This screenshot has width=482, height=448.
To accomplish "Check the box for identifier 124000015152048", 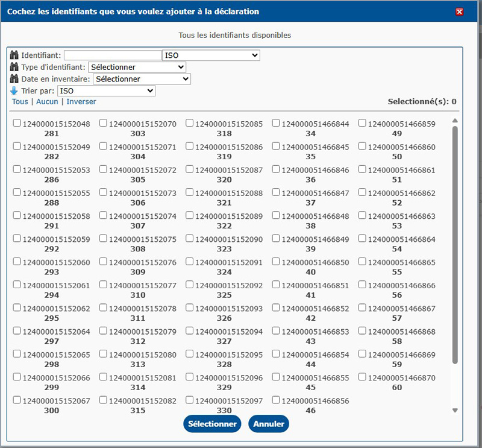I will (17, 124).
